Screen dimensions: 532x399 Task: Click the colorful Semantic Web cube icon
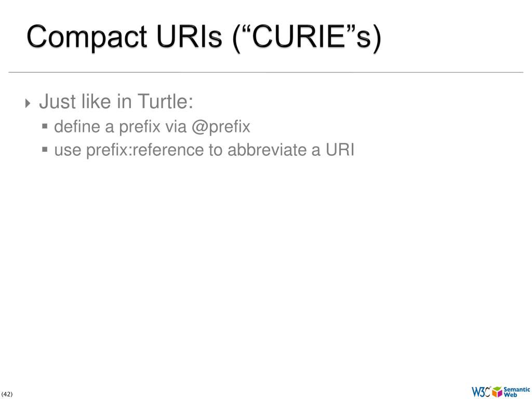click(x=497, y=392)
